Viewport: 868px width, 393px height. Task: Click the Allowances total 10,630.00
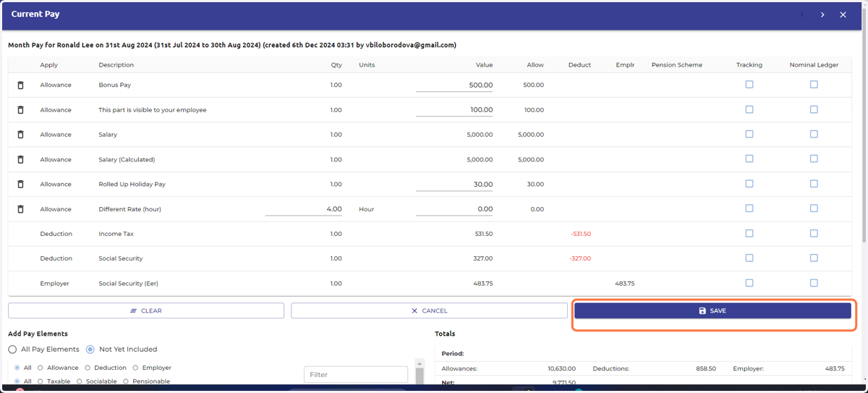pyautogui.click(x=562, y=368)
